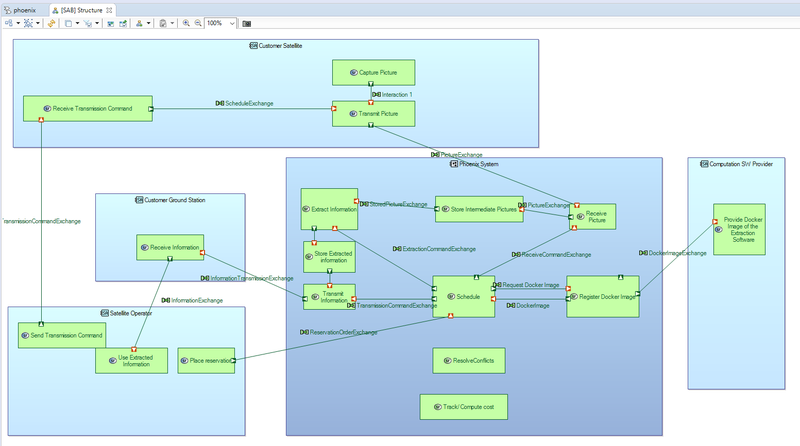
Task: Click the clipboard paste-layout icon
Action: (x=163, y=23)
